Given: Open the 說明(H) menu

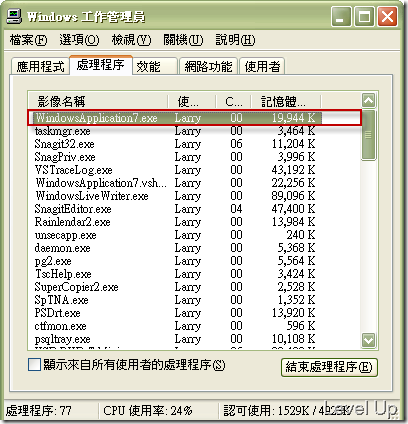Looking at the screenshot, I should pos(235,40).
